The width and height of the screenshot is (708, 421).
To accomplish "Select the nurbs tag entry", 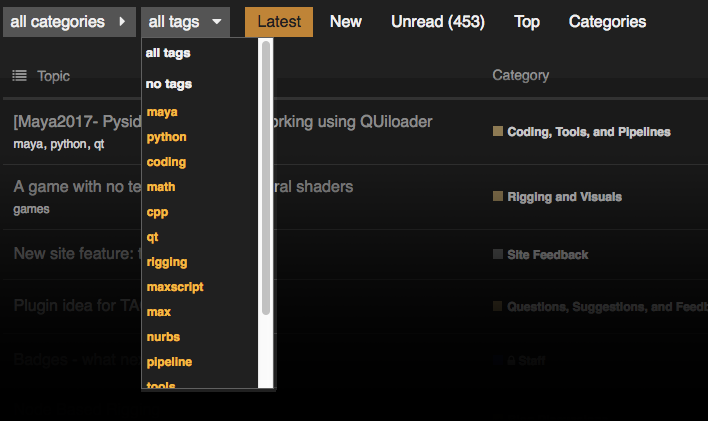I will click(163, 337).
